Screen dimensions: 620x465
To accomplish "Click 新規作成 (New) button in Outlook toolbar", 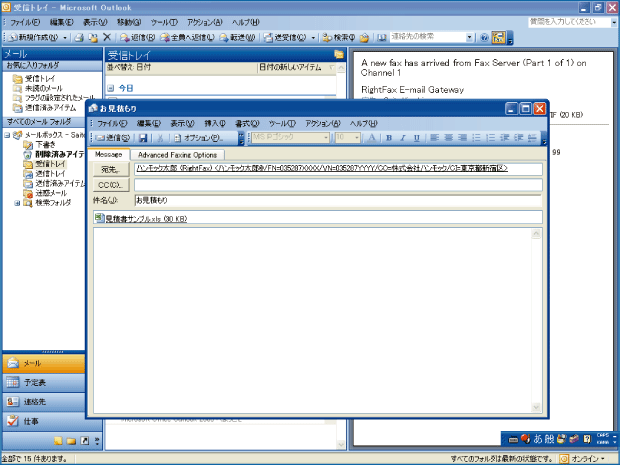I will coord(34,38).
